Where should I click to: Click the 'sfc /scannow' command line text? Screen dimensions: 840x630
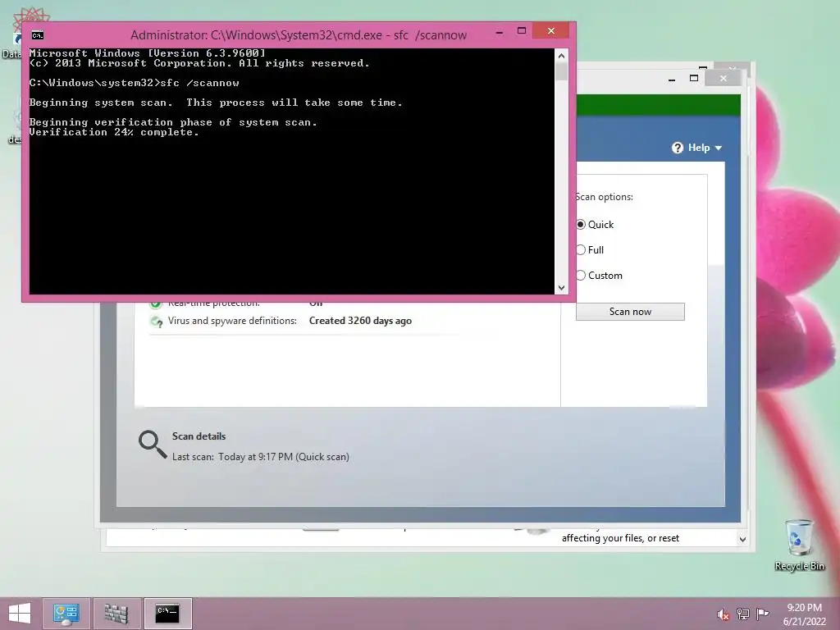[x=199, y=83]
